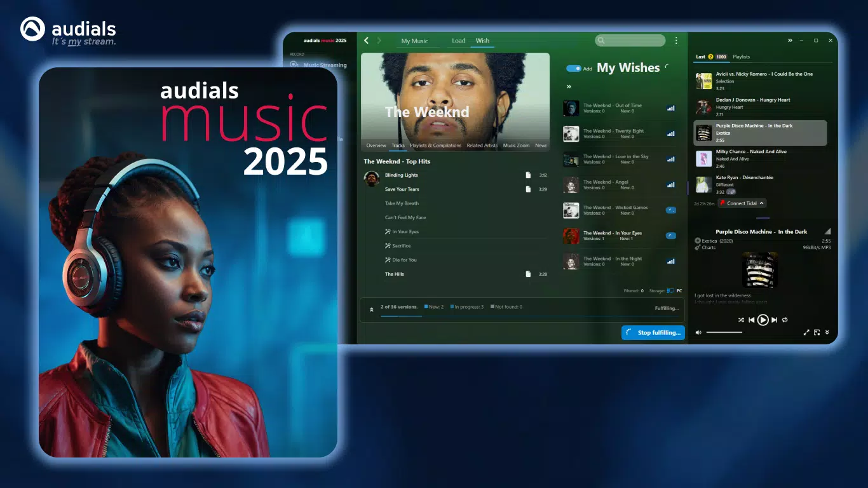
Task: Select Kate Ryan - Désenchantée track
Action: point(761,185)
